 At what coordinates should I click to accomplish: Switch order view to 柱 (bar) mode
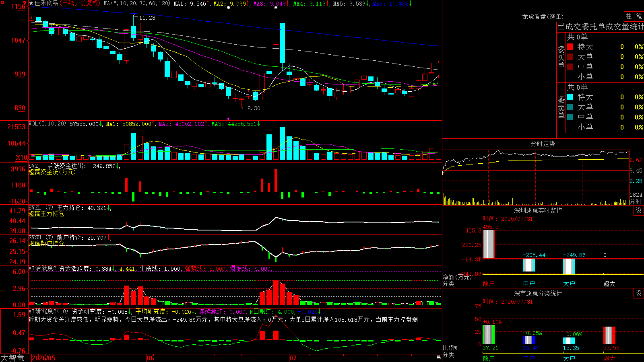[629, 16]
